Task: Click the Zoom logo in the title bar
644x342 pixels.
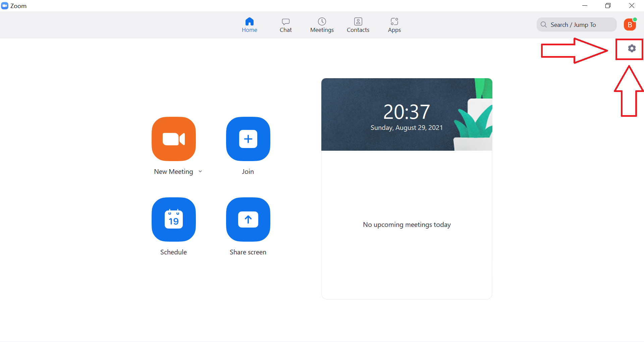Action: pos(4,5)
